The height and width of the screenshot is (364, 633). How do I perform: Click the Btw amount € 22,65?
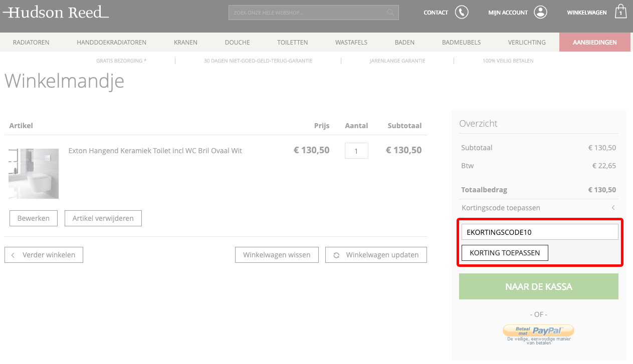[604, 166]
